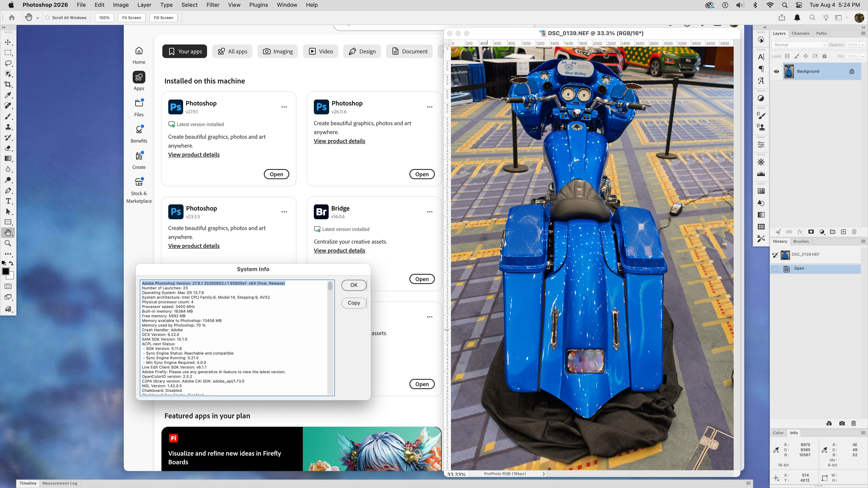Click the foreground color swatch
The height and width of the screenshot is (488, 868).
coord(5,272)
